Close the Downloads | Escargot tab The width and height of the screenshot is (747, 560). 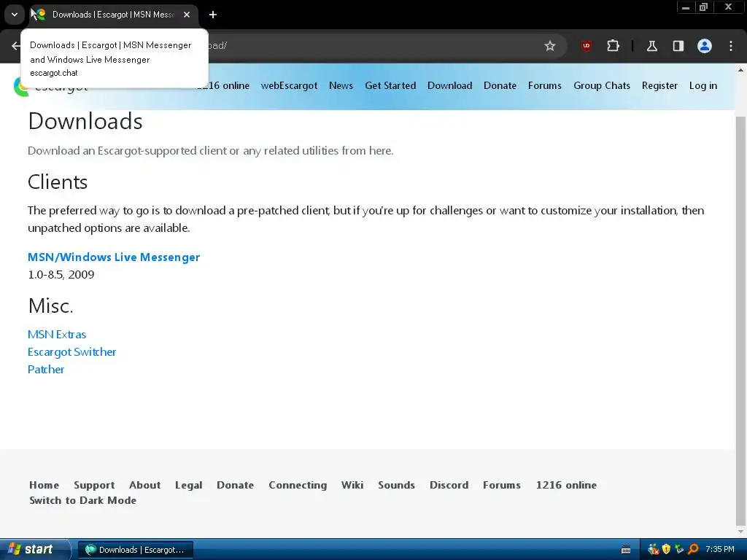187,15
